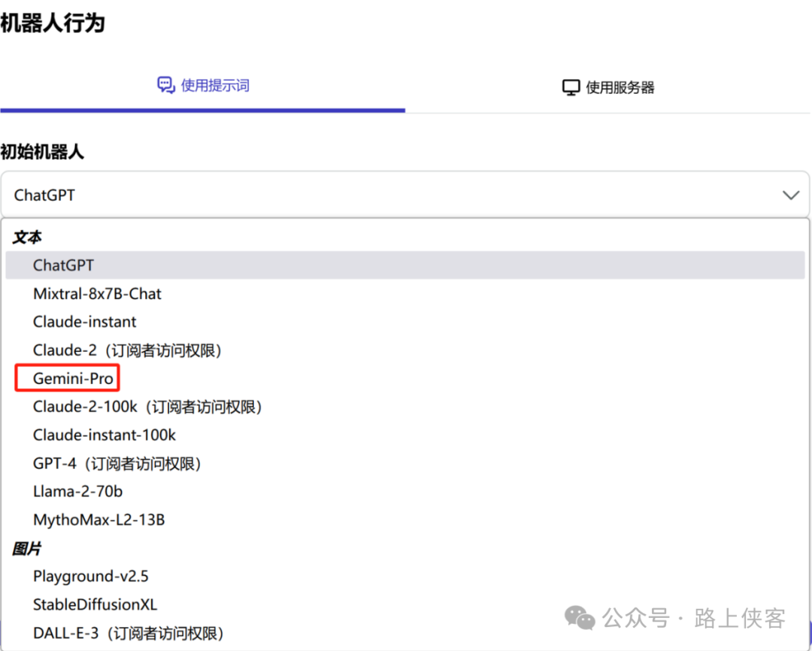Pick Claude-instant-100k from the list
This screenshot has width=812, height=651.
point(405,435)
